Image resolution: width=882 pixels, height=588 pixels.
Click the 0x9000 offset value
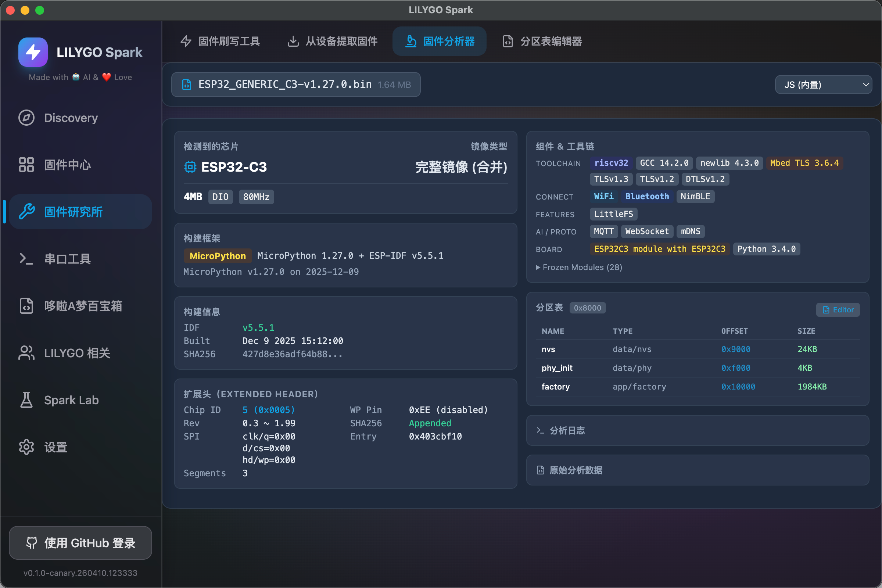[x=736, y=349]
